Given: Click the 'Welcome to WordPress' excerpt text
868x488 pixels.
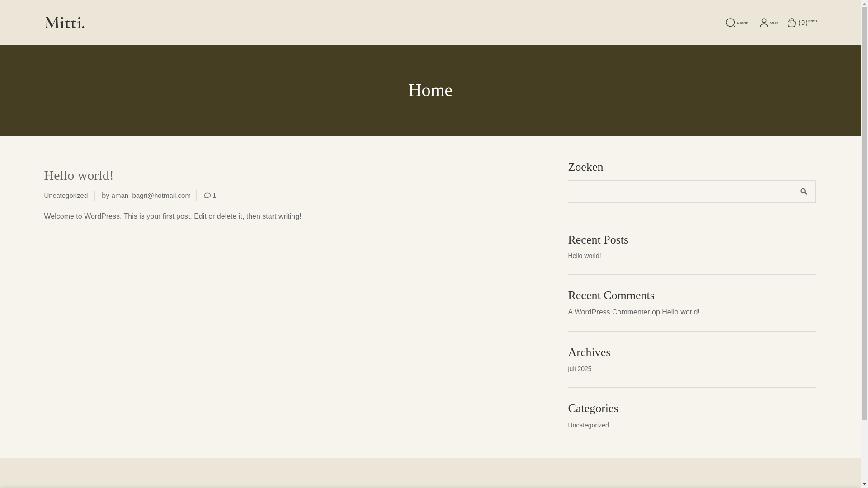Looking at the screenshot, I should [173, 216].
